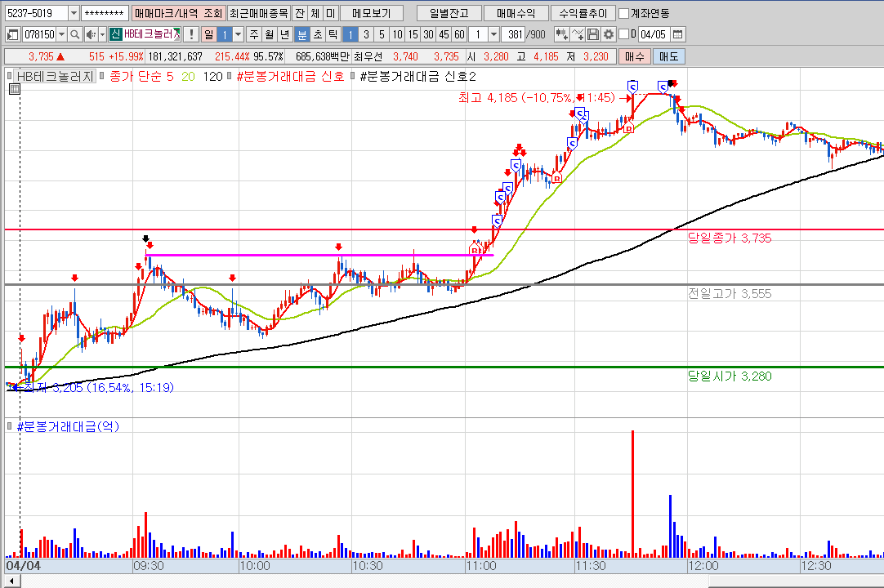Click the tall red volume bar near 11:45

point(632,494)
